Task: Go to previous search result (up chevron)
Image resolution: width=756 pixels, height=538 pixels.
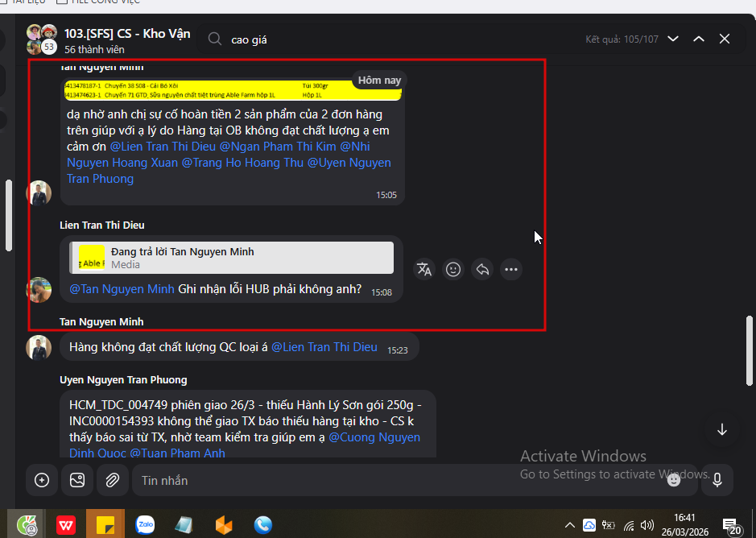Action: pyautogui.click(x=699, y=39)
